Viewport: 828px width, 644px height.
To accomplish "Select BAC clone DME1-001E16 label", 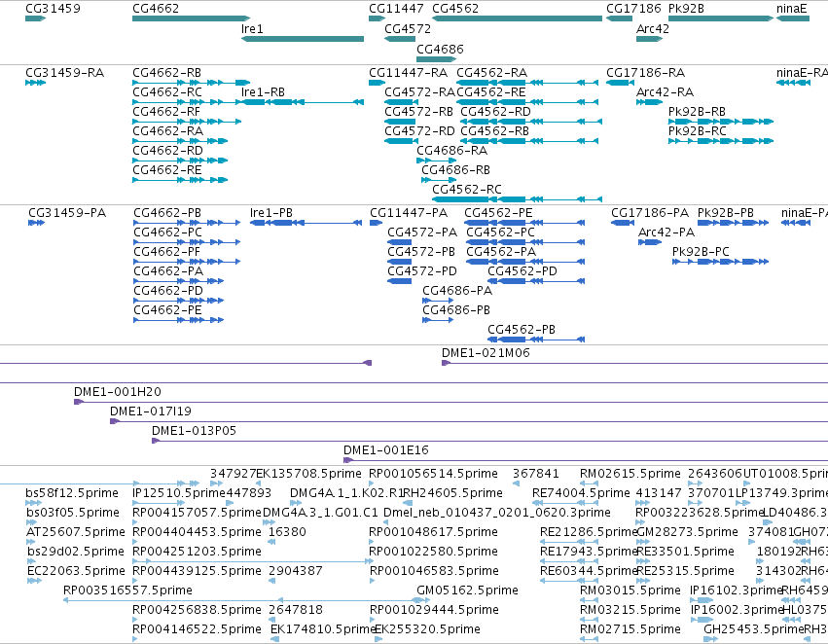I will (386, 450).
